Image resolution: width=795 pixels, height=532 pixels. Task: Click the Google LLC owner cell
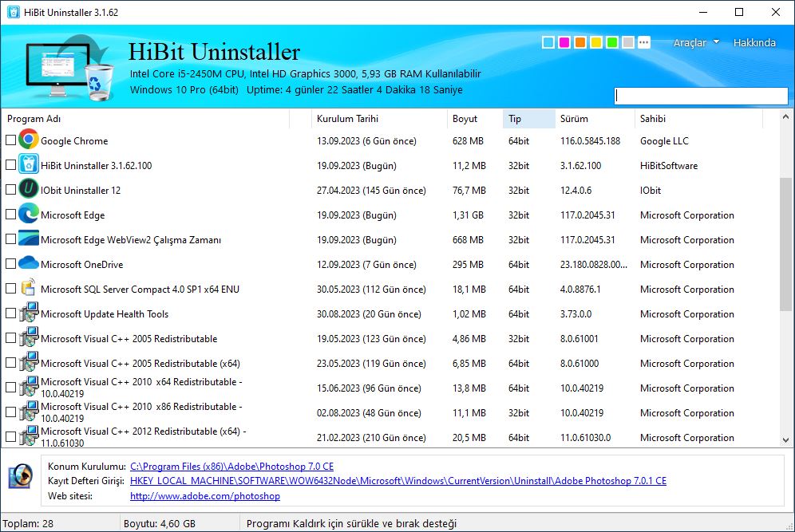664,141
